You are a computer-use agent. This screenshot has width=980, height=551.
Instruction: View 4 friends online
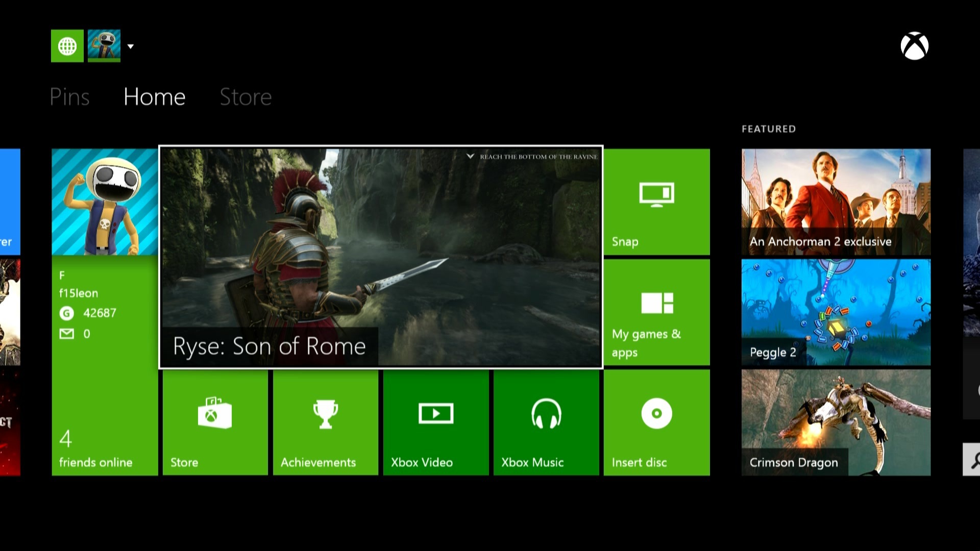coord(95,450)
